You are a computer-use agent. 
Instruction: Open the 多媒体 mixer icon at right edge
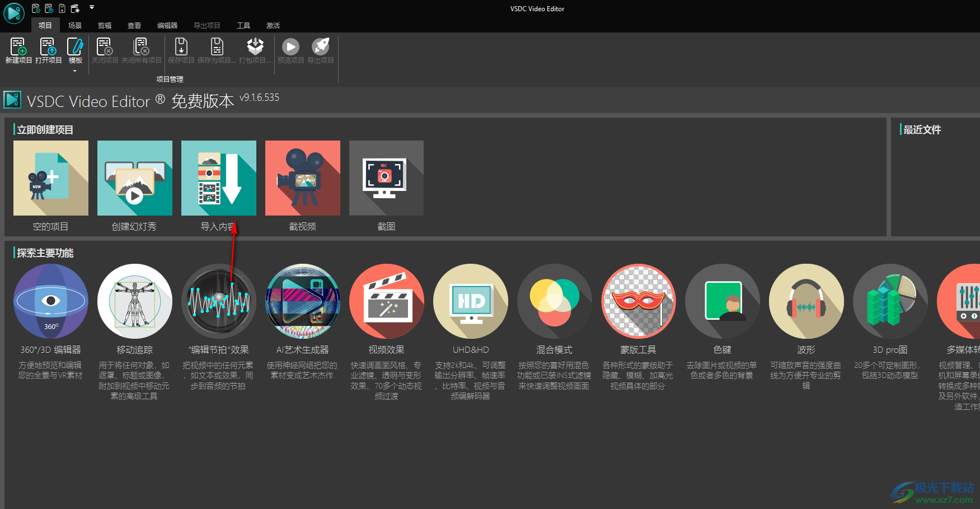[959, 301]
